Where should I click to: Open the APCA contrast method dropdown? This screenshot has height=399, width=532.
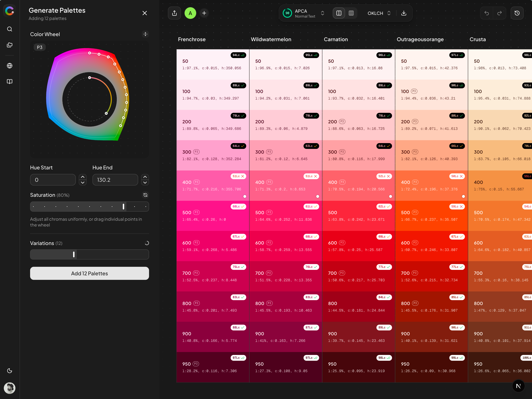323,13
